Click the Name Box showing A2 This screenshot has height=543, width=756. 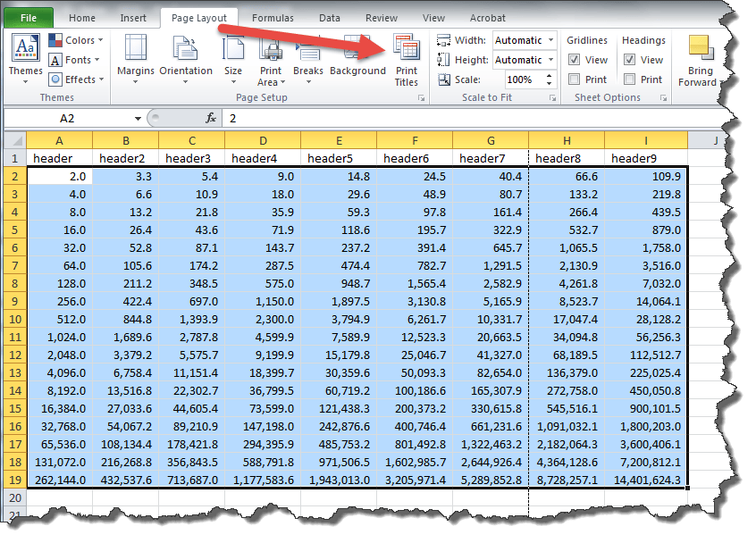click(x=69, y=119)
